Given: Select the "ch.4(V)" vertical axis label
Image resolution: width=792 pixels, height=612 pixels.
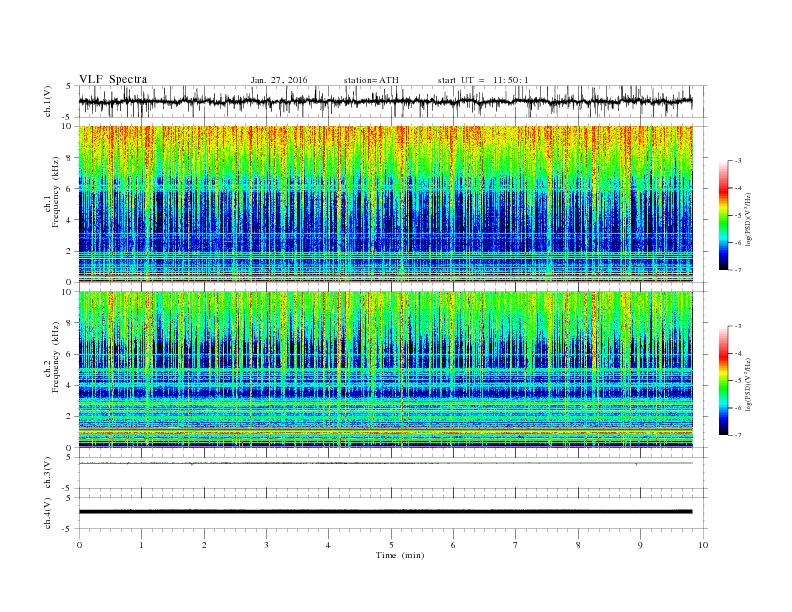Looking at the screenshot, I should [x=47, y=513].
